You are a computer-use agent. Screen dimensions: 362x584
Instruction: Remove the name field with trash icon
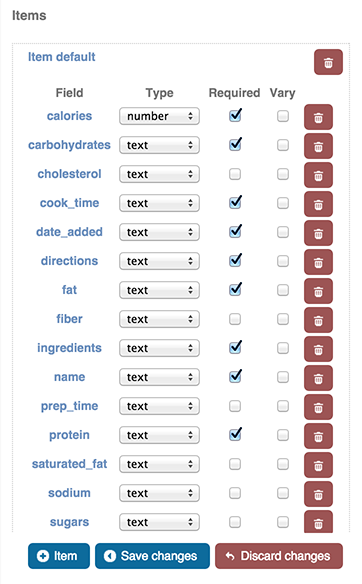pyautogui.click(x=318, y=378)
